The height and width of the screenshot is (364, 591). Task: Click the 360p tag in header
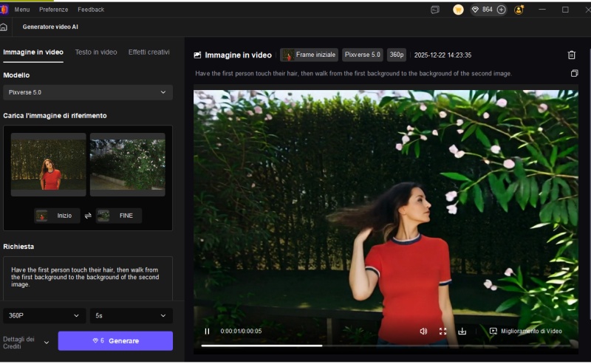[397, 55]
